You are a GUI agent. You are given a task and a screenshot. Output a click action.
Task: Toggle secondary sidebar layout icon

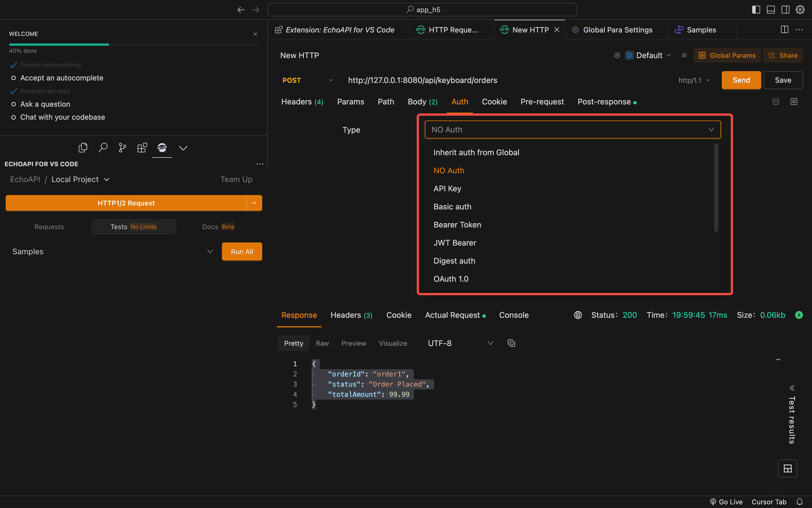coord(785,10)
